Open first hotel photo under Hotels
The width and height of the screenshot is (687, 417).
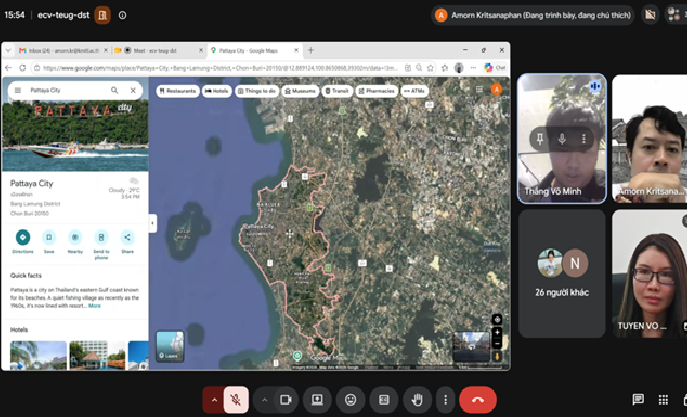pos(39,355)
